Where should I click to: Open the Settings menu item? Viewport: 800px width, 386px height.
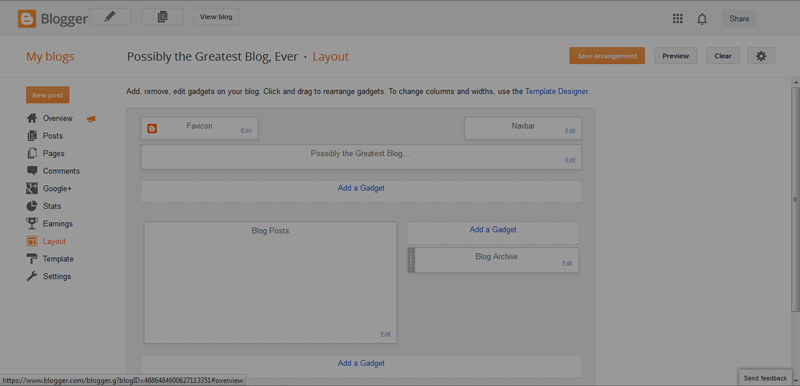coord(57,276)
